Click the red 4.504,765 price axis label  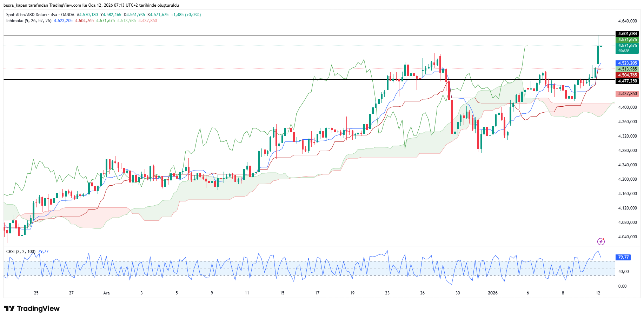point(627,75)
